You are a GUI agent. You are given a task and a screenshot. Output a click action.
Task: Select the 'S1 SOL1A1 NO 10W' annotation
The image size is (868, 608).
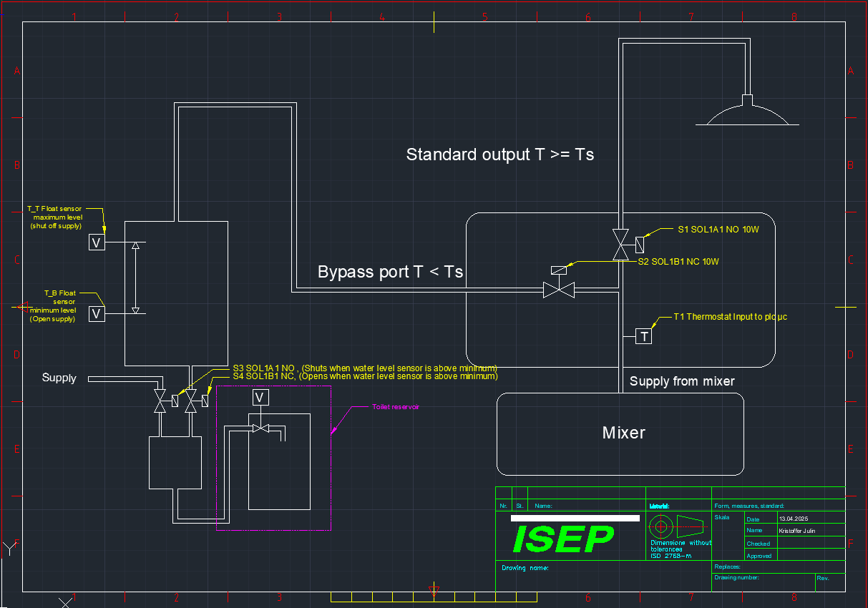point(718,230)
